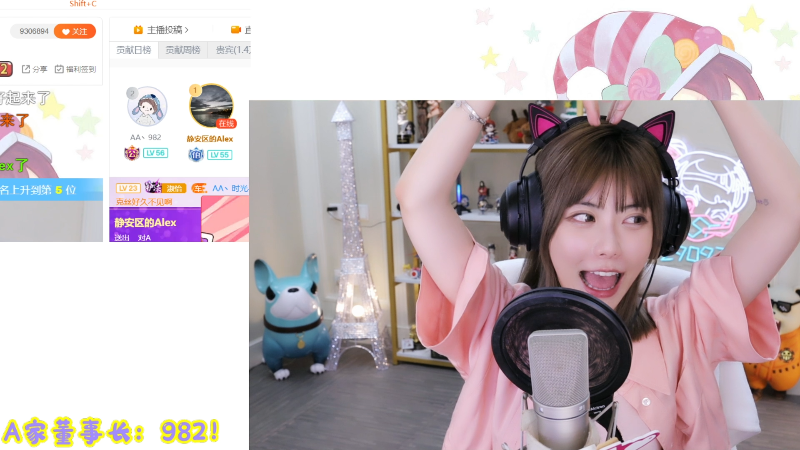The height and width of the screenshot is (450, 800).
Task: Click username AA、982
Action: click(x=146, y=137)
